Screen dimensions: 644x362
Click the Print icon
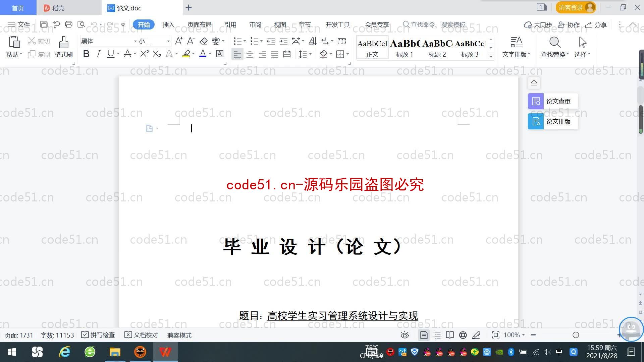[x=69, y=24]
